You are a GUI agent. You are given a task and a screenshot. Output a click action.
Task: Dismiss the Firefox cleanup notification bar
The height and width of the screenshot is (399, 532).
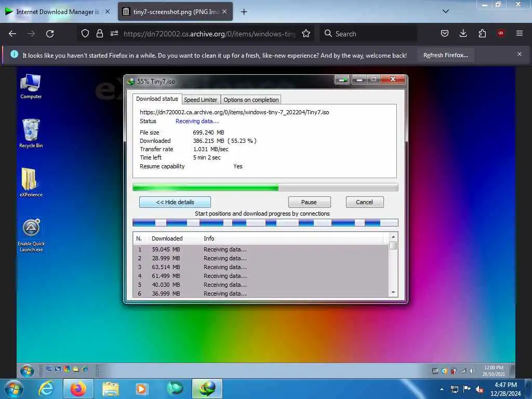click(520, 54)
